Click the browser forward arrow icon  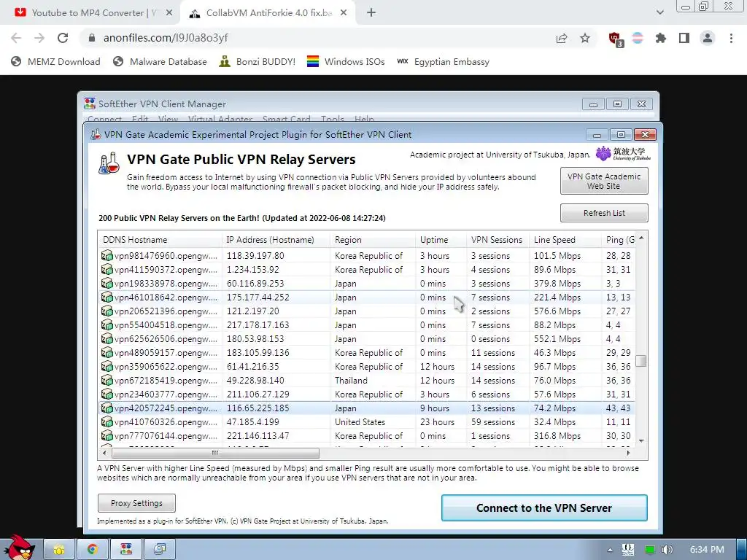click(x=39, y=38)
